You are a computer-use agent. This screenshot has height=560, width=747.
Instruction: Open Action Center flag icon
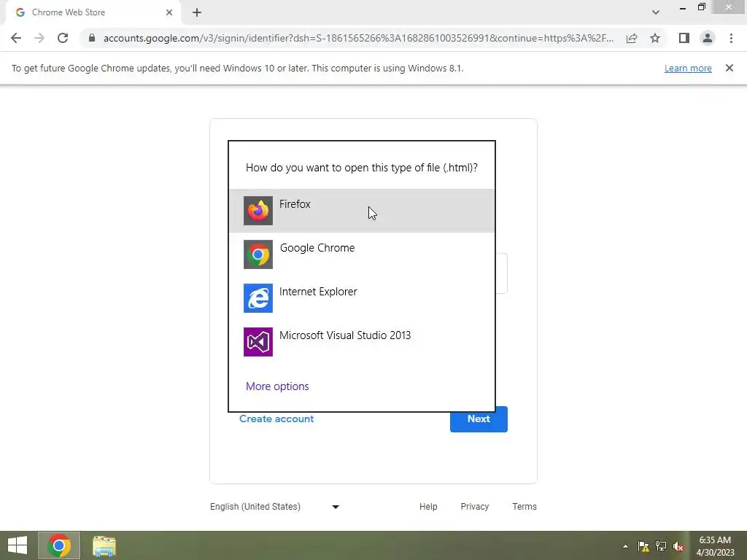(643, 546)
